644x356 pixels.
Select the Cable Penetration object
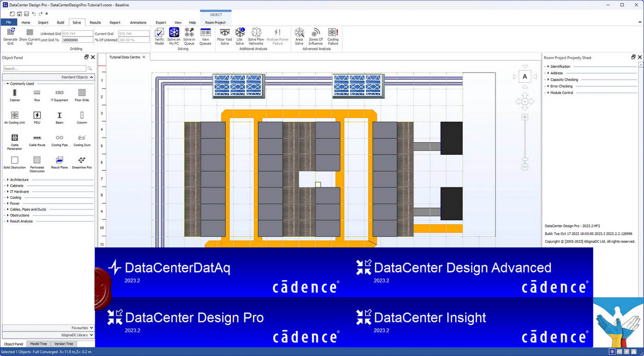[x=15, y=141]
